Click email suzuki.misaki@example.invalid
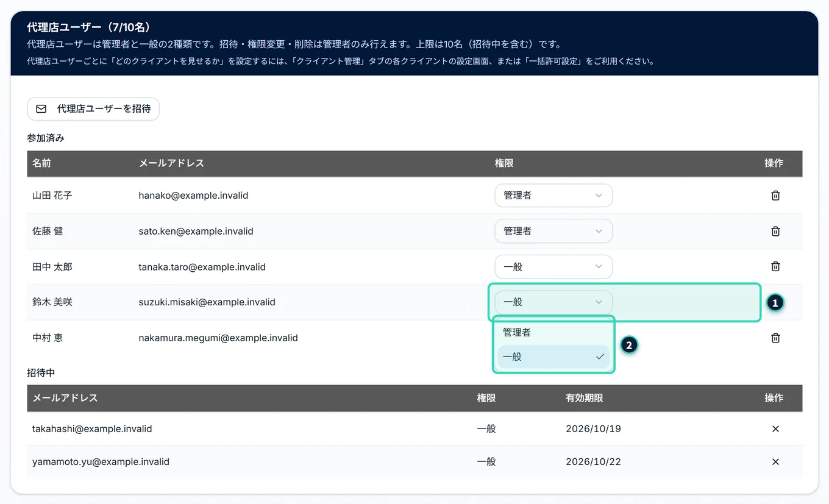829x504 pixels. (207, 302)
